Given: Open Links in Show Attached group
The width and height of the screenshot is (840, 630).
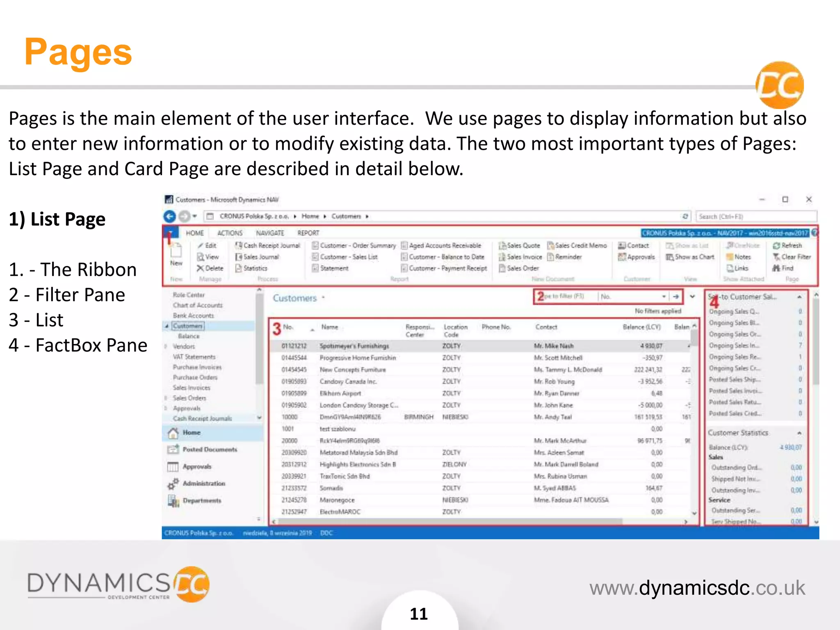Looking at the screenshot, I should click(737, 268).
